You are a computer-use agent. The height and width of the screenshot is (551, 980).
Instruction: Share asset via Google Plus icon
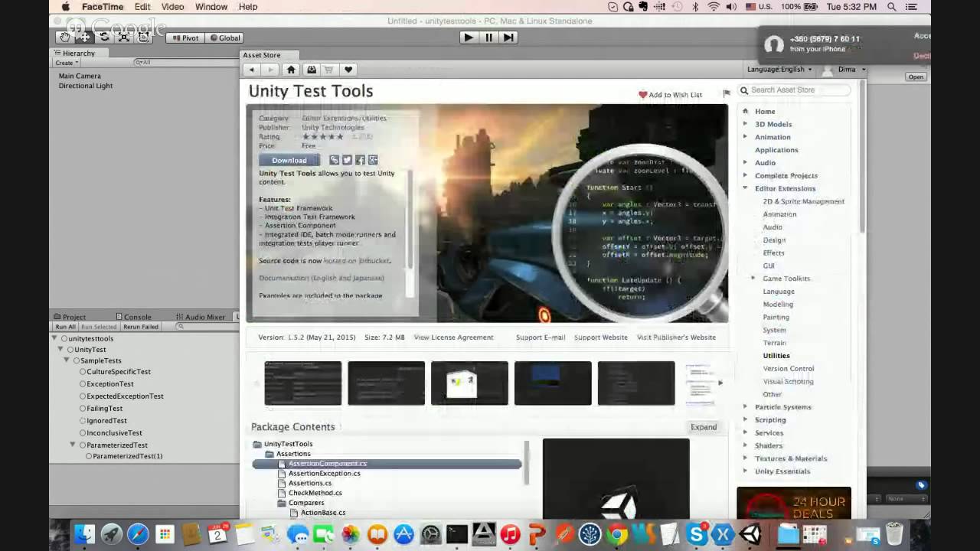(x=373, y=160)
